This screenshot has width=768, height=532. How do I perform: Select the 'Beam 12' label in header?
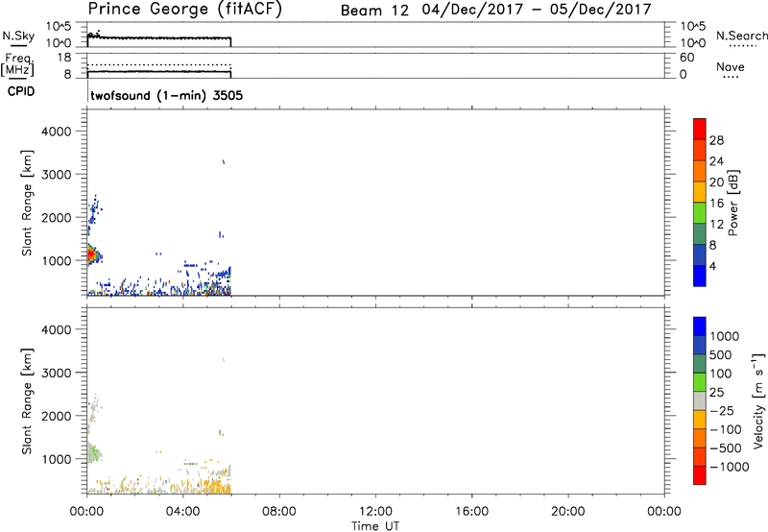374,11
